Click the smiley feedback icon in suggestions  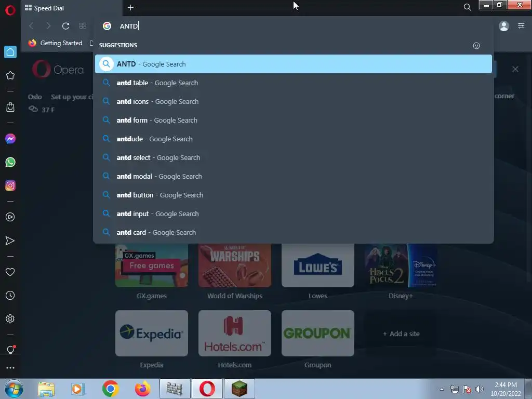(476, 46)
